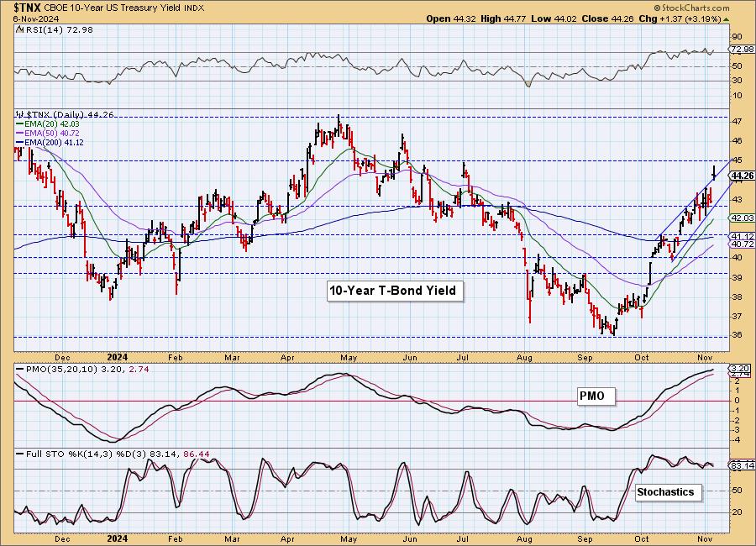
Task: Click the Stochastics annotation box
Action: pos(669,492)
